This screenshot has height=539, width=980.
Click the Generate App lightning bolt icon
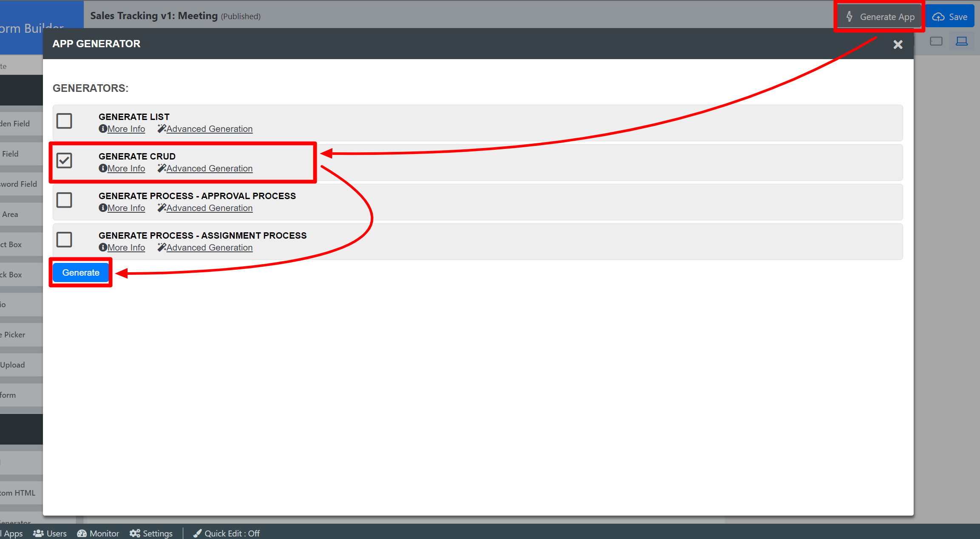pos(849,17)
